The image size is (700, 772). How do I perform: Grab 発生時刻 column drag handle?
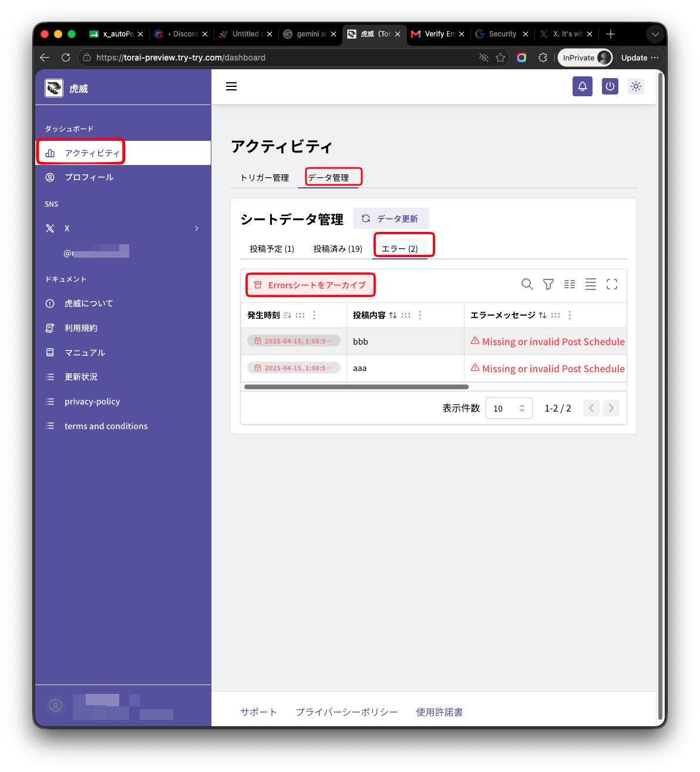click(300, 315)
